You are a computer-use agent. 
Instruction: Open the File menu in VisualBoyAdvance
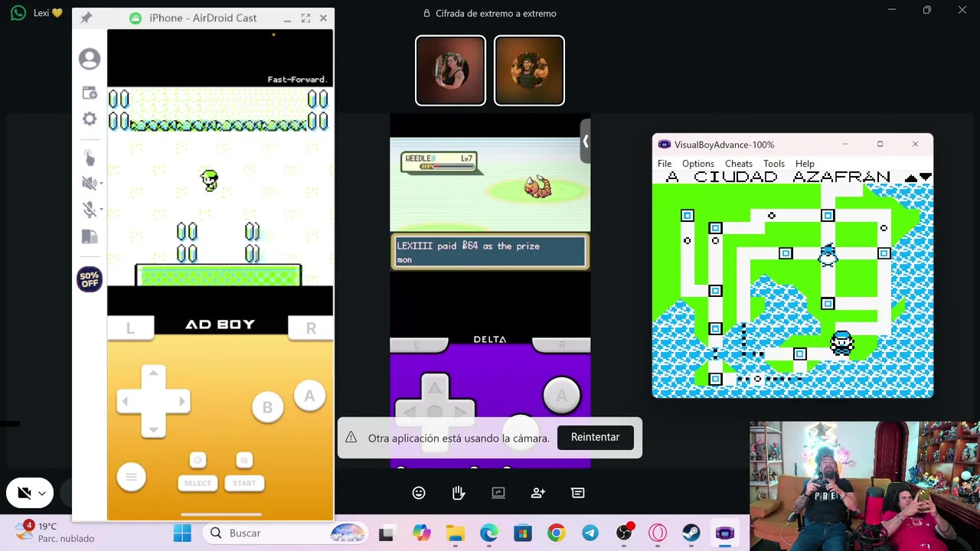coord(665,163)
